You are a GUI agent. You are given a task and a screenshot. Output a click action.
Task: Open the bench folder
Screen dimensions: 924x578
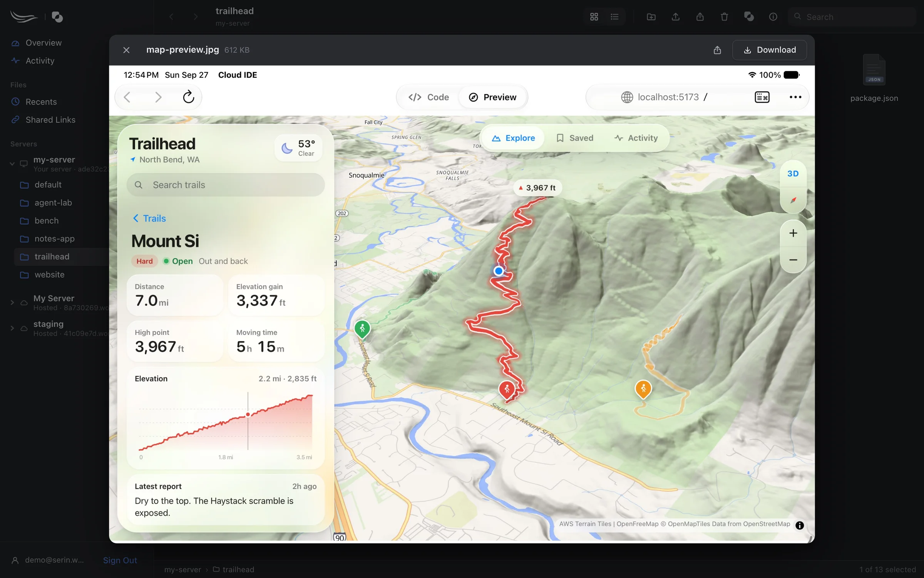tap(47, 221)
